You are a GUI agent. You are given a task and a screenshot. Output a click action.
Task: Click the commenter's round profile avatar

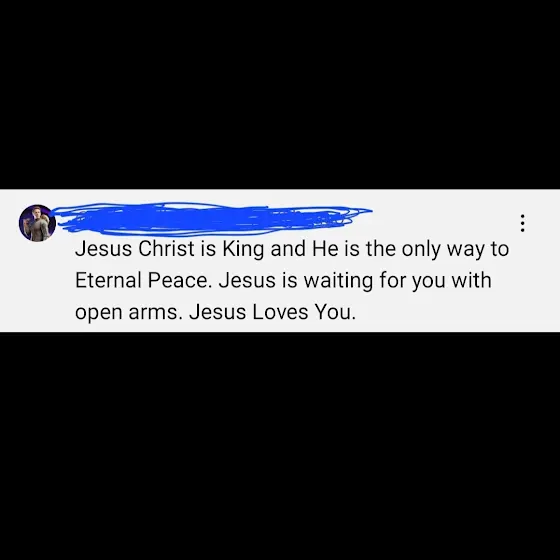[x=38, y=223]
